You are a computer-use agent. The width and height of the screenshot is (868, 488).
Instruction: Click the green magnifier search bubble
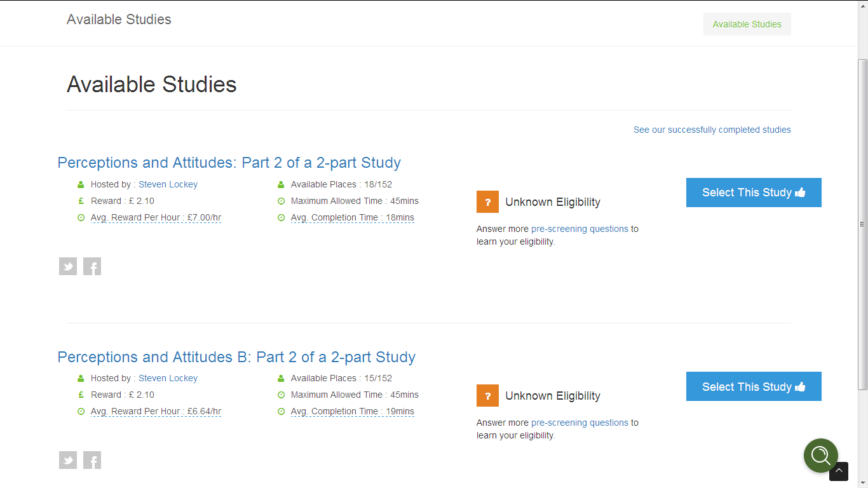pyautogui.click(x=820, y=455)
